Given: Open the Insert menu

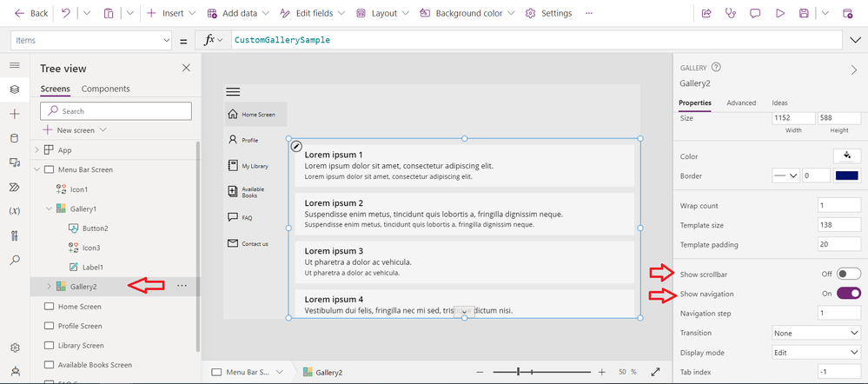Looking at the screenshot, I should (x=171, y=13).
